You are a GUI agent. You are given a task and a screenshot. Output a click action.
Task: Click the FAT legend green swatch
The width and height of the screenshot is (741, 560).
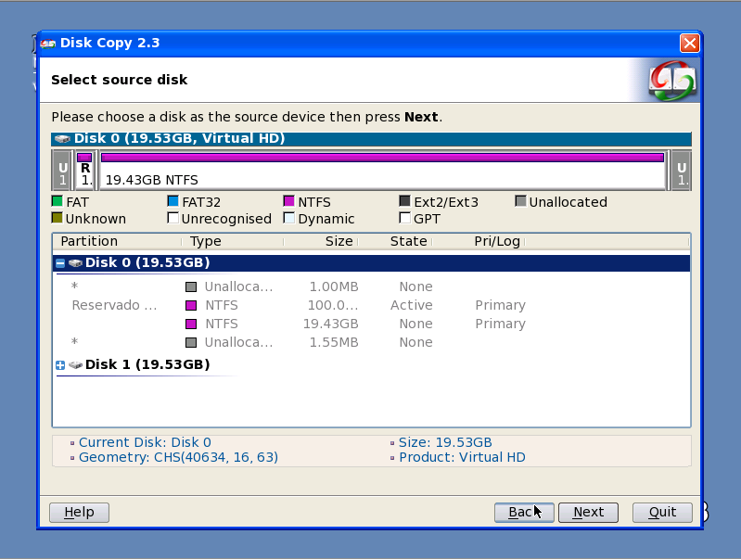pos(57,201)
